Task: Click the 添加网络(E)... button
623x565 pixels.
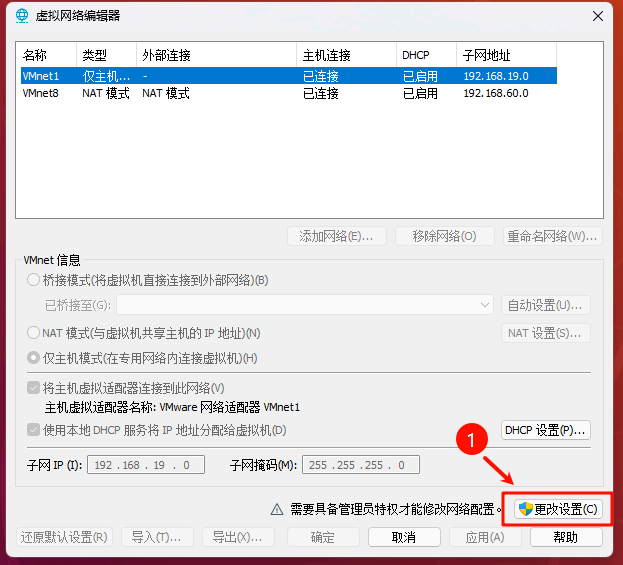Action: (x=337, y=236)
